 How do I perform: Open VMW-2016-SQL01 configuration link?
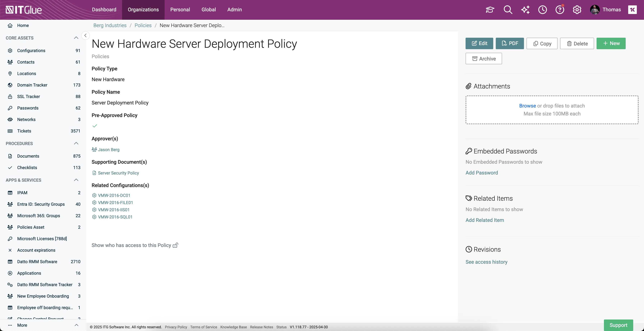[x=115, y=217]
